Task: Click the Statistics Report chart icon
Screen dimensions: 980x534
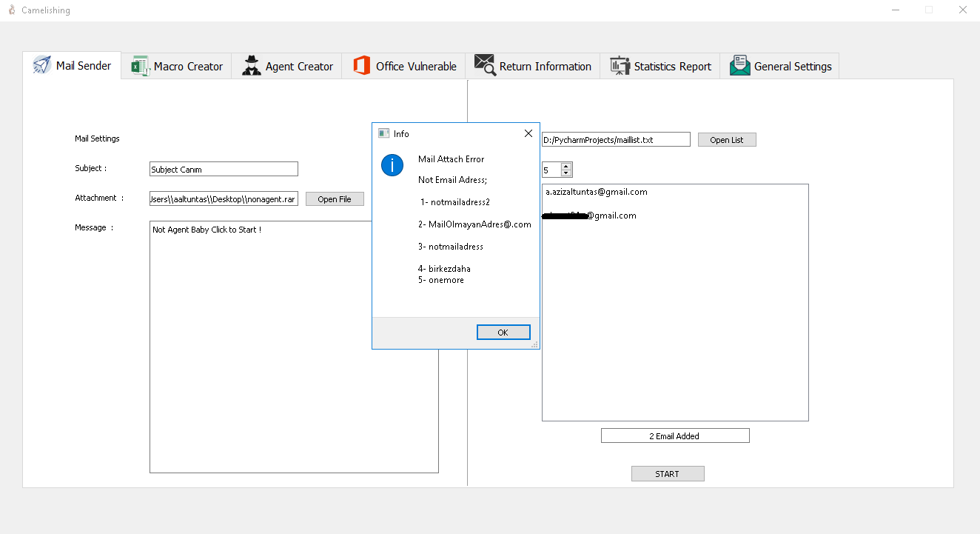Action: tap(620, 66)
